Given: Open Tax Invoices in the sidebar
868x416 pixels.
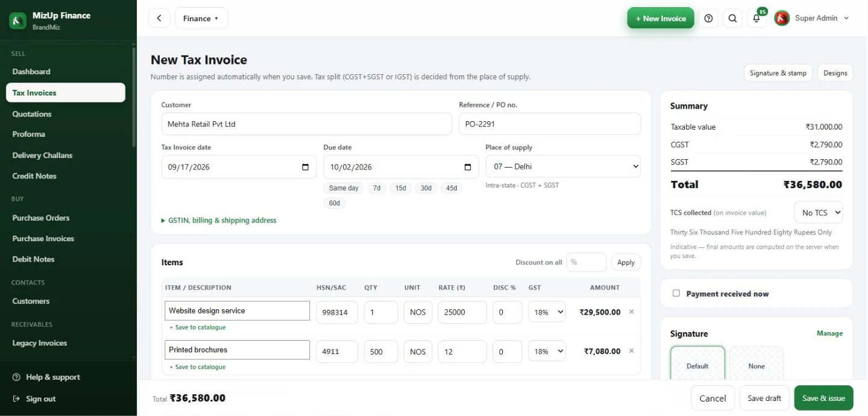Looking at the screenshot, I should pyautogui.click(x=66, y=93).
